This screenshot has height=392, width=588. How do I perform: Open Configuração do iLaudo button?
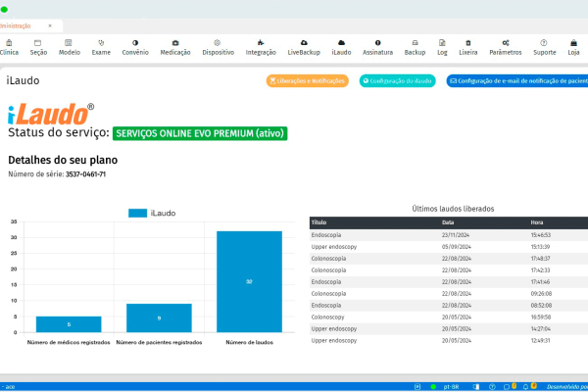coord(398,80)
